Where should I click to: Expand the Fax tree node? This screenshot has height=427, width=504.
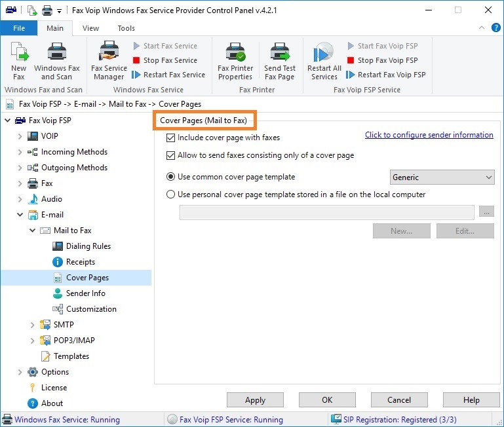click(x=20, y=183)
